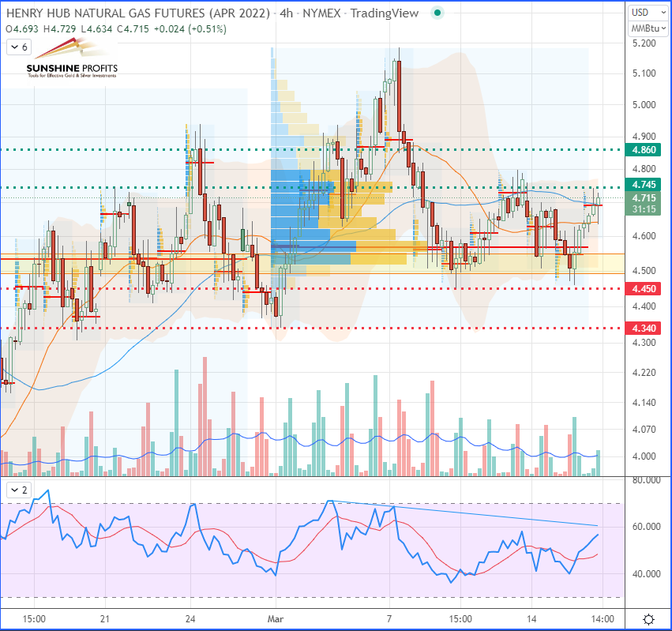Click the L4.634 low value
The width and height of the screenshot is (672, 631).
(x=96, y=29)
